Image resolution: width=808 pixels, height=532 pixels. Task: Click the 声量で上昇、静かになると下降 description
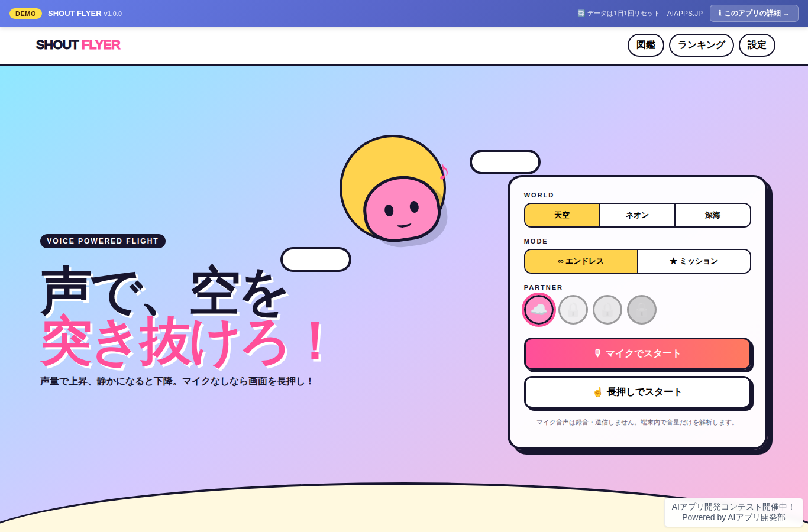pos(176,381)
